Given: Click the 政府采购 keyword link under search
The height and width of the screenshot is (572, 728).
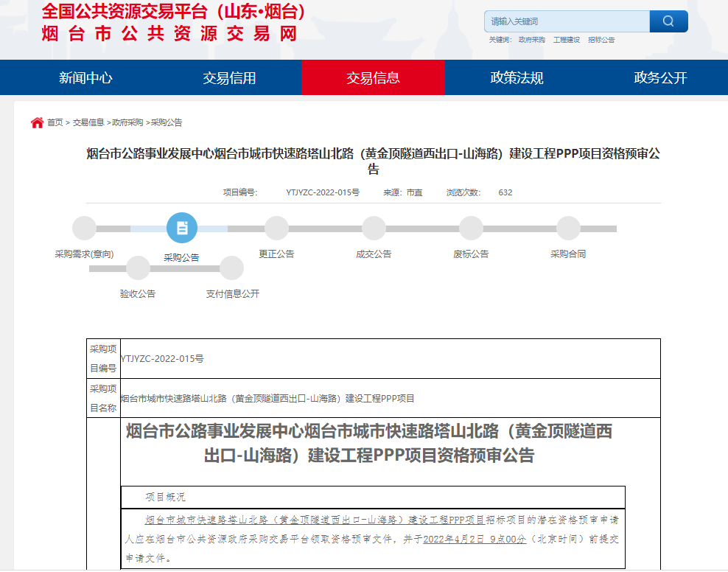Looking at the screenshot, I should [x=531, y=40].
